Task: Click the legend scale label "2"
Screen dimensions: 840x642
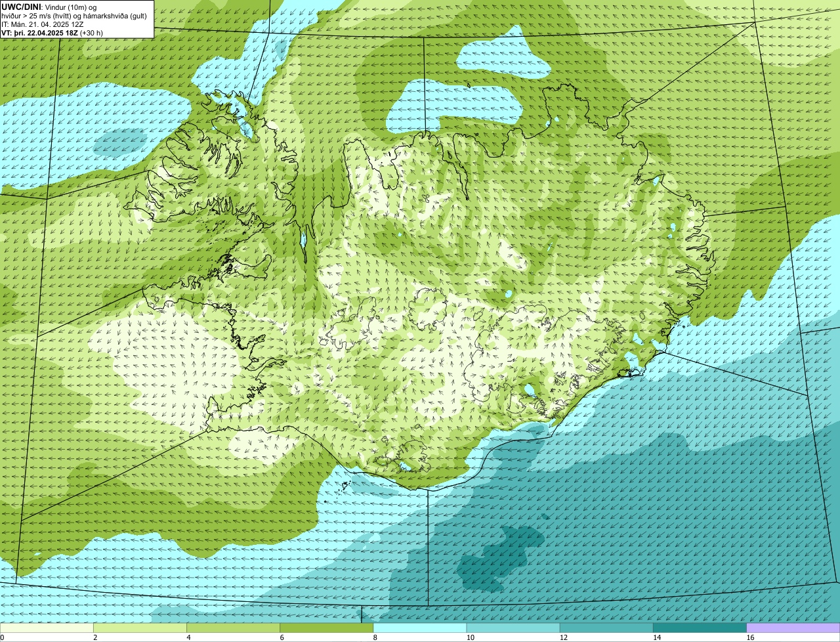Action: (x=95, y=637)
